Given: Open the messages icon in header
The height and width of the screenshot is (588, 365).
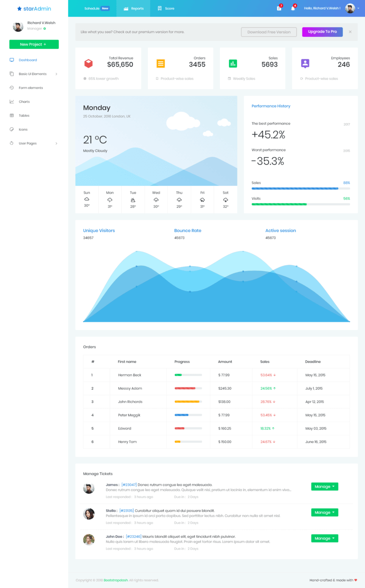Looking at the screenshot, I should pos(279,8).
